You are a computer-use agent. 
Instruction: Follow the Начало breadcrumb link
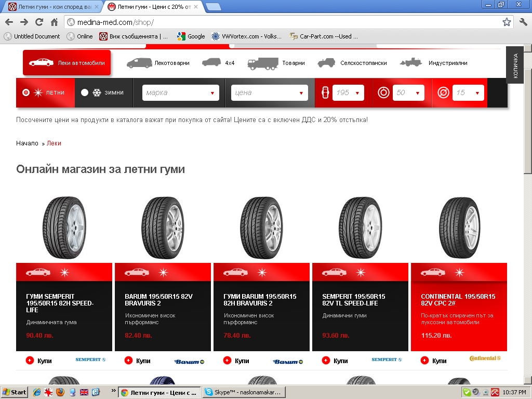coord(27,143)
